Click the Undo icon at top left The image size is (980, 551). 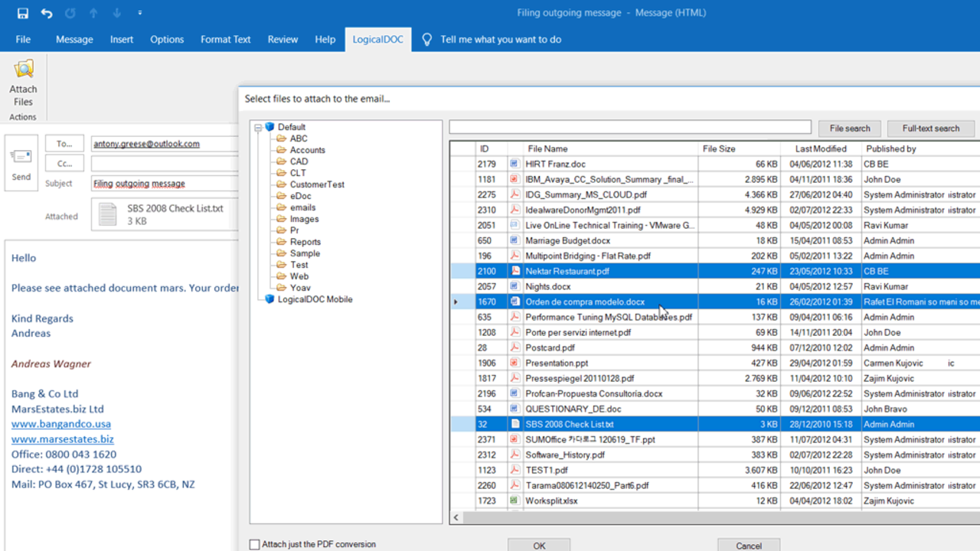point(46,12)
